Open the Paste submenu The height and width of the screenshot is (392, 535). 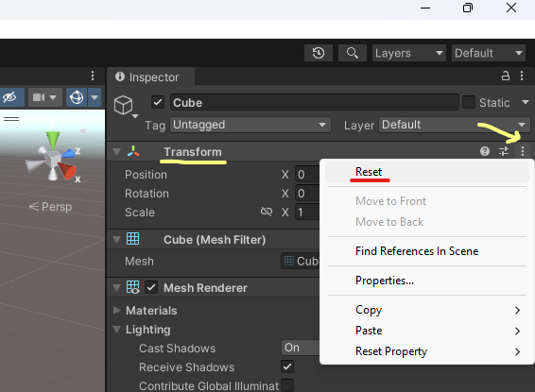click(x=427, y=331)
